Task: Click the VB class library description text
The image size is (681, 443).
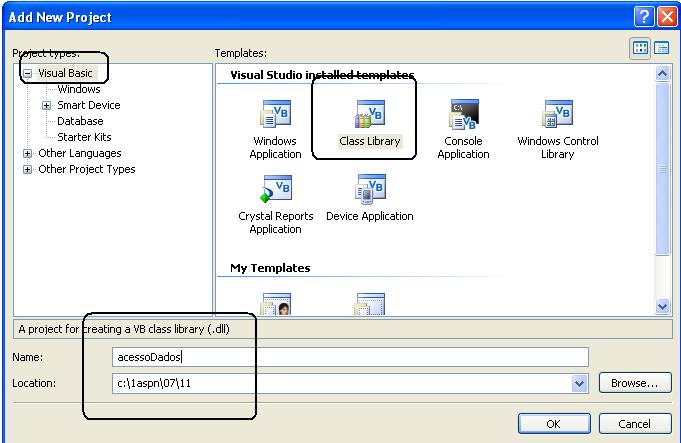Action: coord(124,329)
